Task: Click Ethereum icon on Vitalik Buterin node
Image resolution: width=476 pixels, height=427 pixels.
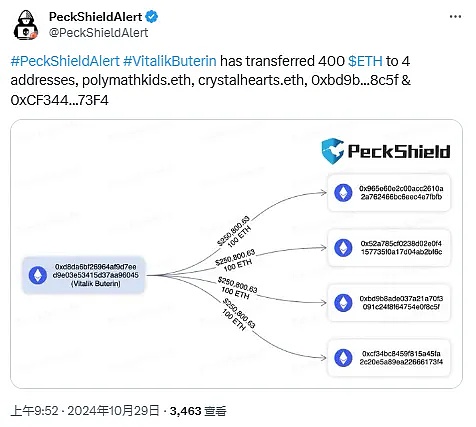Action: coord(38,275)
